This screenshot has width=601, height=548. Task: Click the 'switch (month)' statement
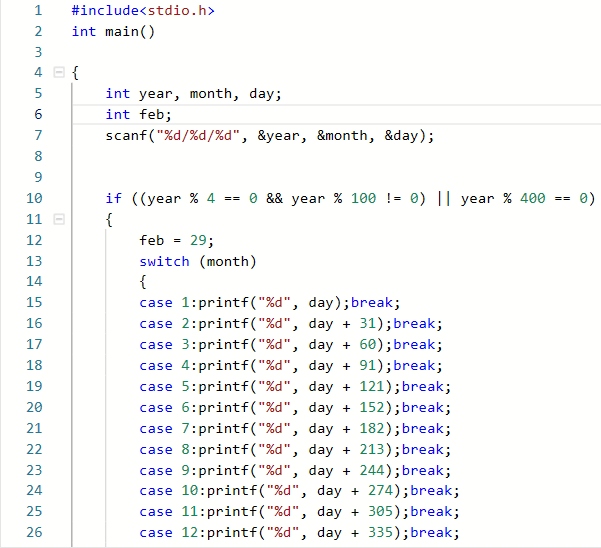197,261
